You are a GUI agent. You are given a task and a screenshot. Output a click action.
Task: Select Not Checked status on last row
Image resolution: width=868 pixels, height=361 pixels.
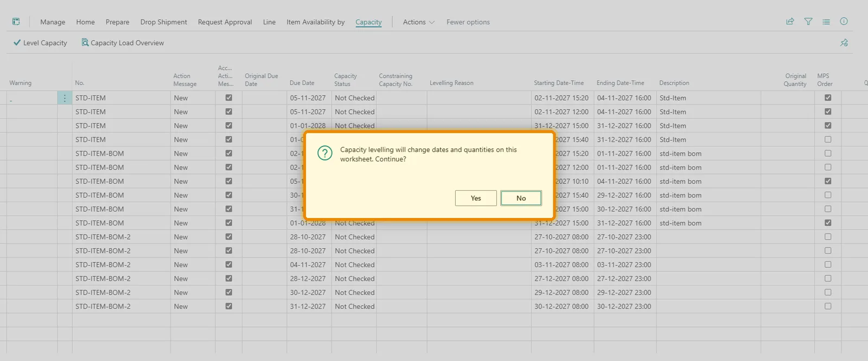(355, 306)
